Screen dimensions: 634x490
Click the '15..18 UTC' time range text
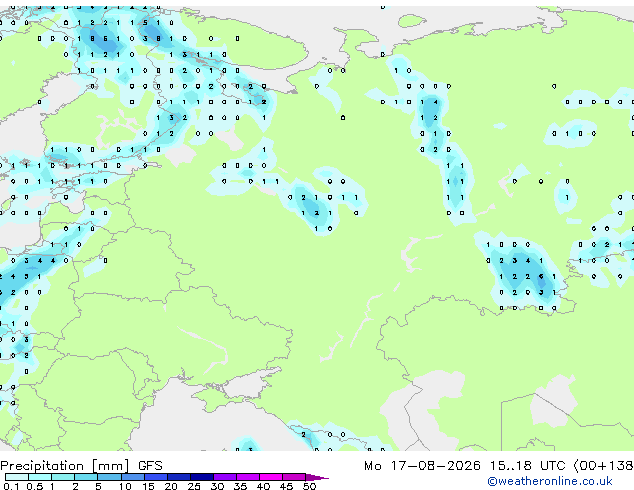coord(527,466)
